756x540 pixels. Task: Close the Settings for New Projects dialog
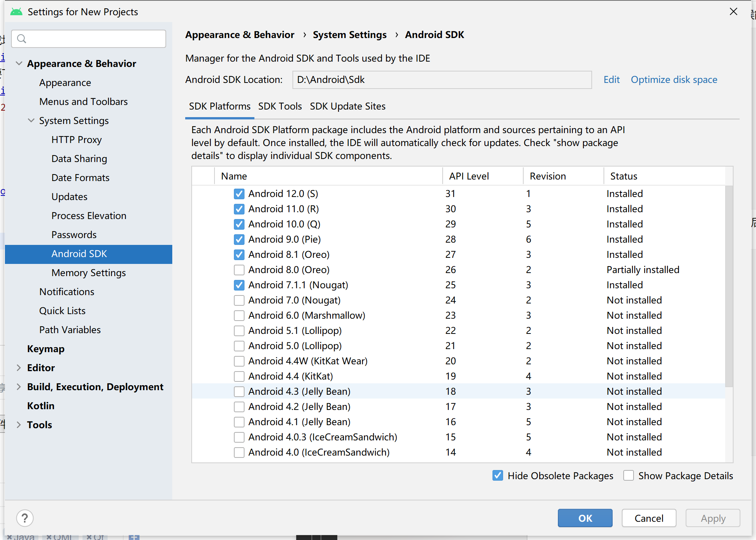[734, 12]
